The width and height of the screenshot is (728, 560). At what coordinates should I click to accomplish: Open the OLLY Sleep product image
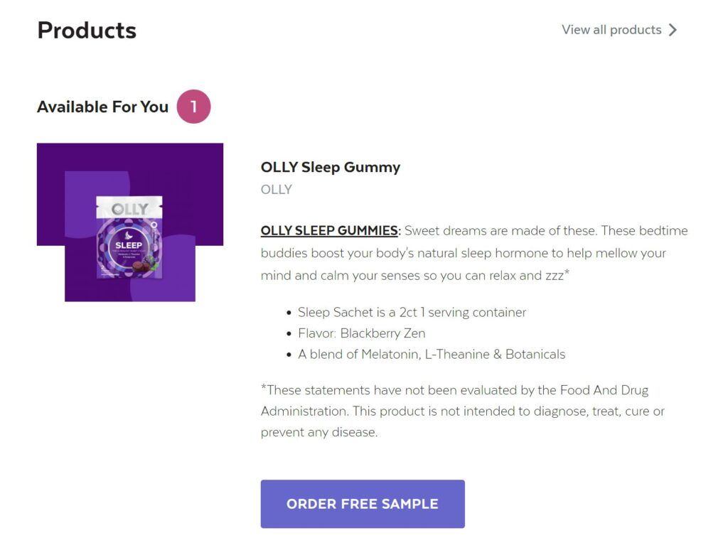click(x=131, y=221)
